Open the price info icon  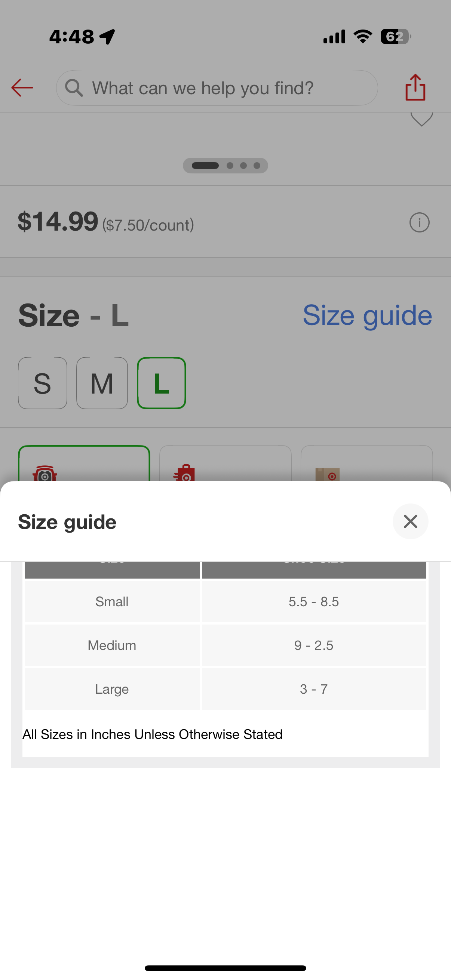pos(420,222)
